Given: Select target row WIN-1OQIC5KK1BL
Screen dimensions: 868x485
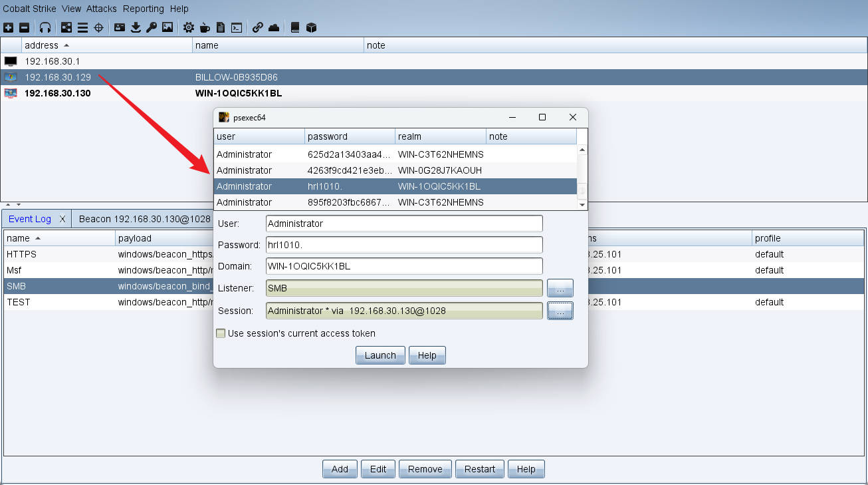Looking at the screenshot, I should 434,93.
